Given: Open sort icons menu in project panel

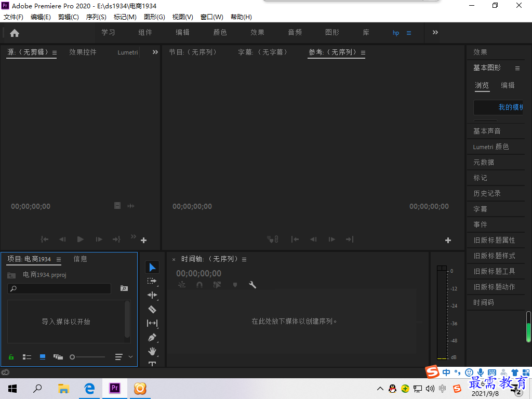Looking at the screenshot, I should (119, 357).
